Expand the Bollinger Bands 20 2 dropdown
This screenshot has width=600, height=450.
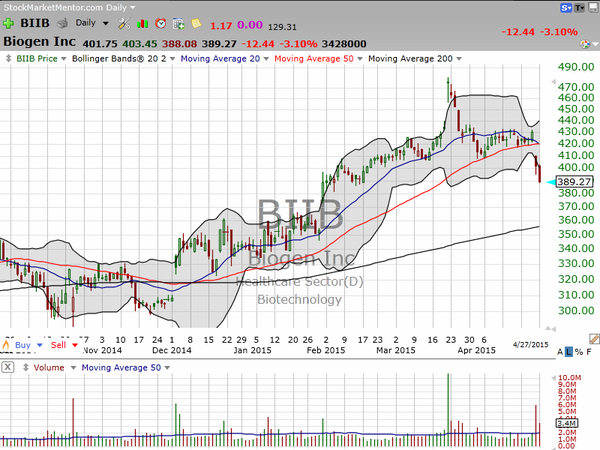pos(172,59)
